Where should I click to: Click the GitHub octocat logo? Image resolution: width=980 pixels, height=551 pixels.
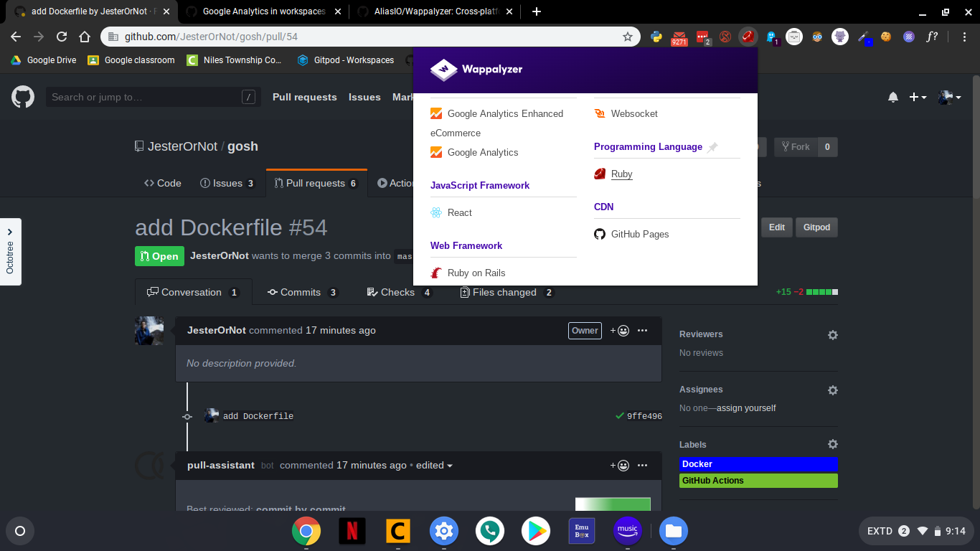(23, 97)
